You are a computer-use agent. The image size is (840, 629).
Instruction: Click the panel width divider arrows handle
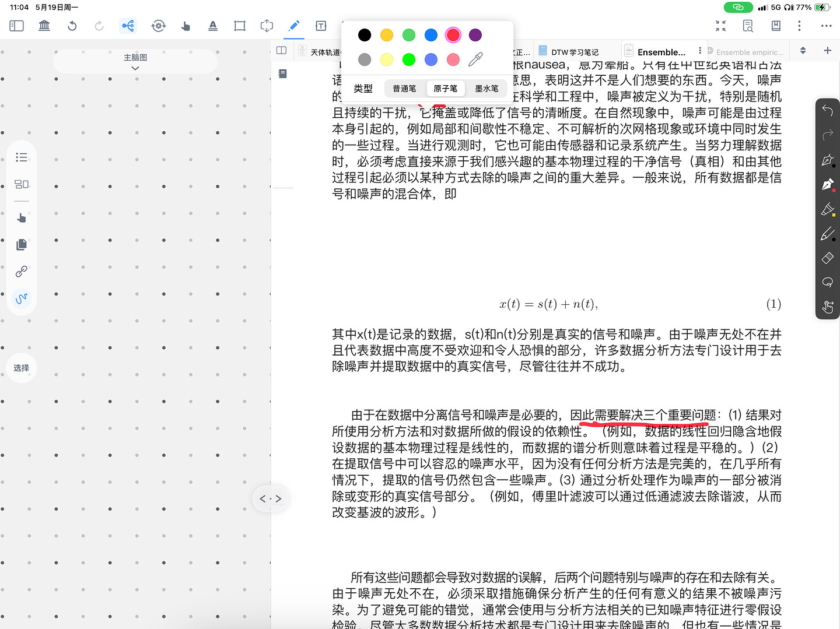pyautogui.click(x=271, y=498)
